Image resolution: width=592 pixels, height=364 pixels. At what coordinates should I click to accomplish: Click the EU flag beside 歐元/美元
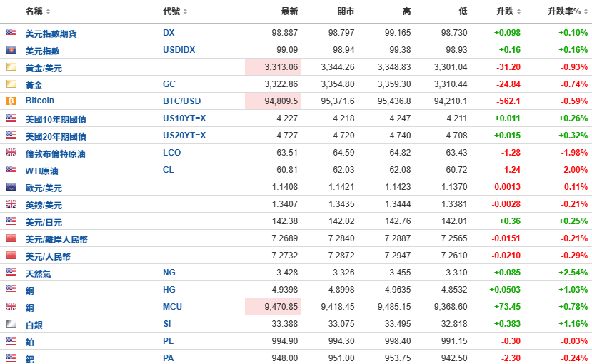pyautogui.click(x=11, y=187)
